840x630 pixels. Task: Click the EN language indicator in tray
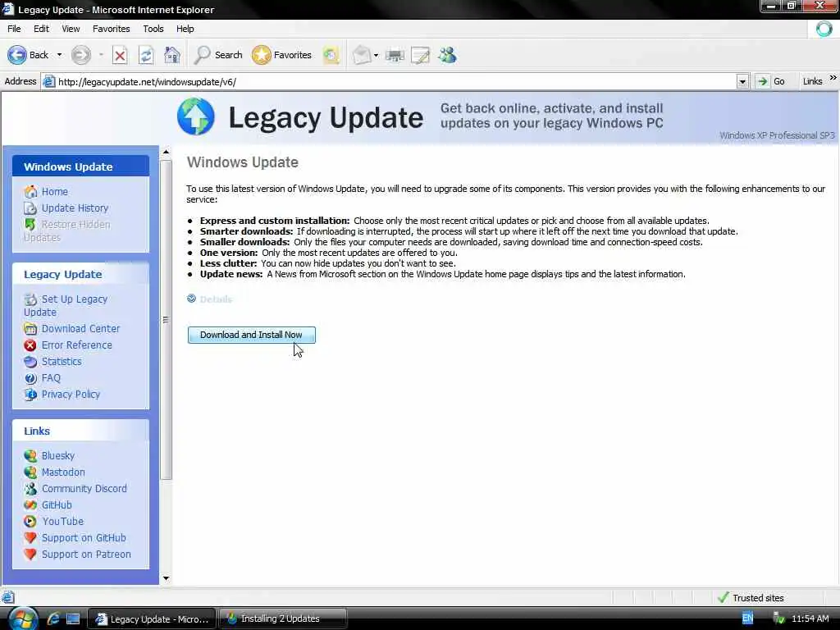click(x=747, y=619)
